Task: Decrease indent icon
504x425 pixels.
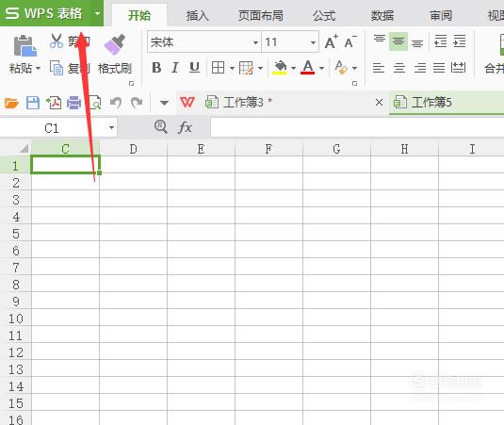Action: (440, 41)
